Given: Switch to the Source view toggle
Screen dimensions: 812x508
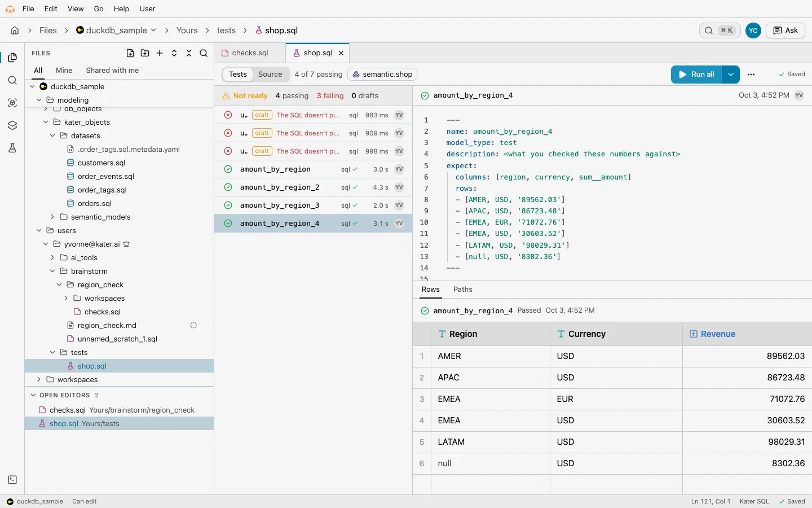Looking at the screenshot, I should (270, 74).
